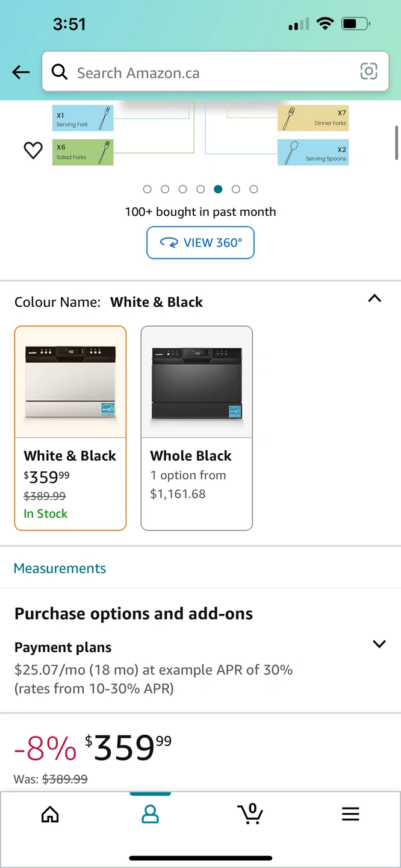Click the page scrollbar handle
The image size is (401, 868).
click(396, 142)
